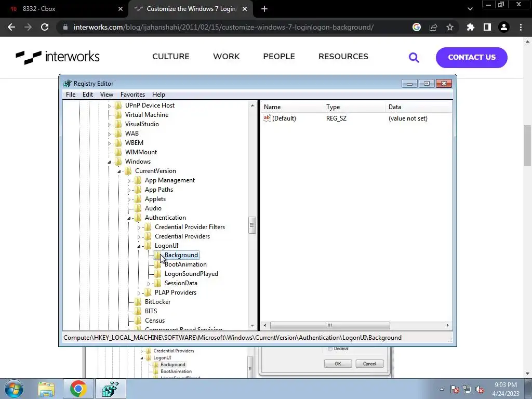Viewport: 532px width, 399px height.
Task: Click the Name column header
Action: coord(292,107)
